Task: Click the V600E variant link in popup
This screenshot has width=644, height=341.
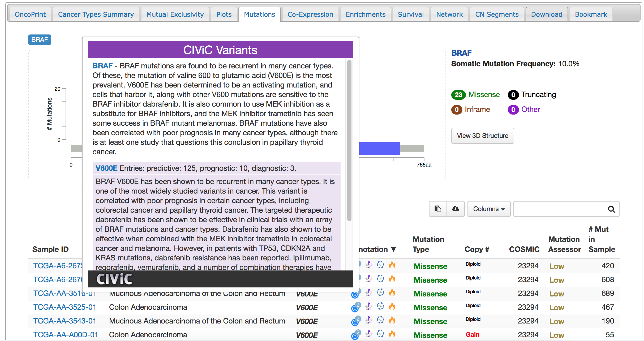Action: (x=106, y=168)
